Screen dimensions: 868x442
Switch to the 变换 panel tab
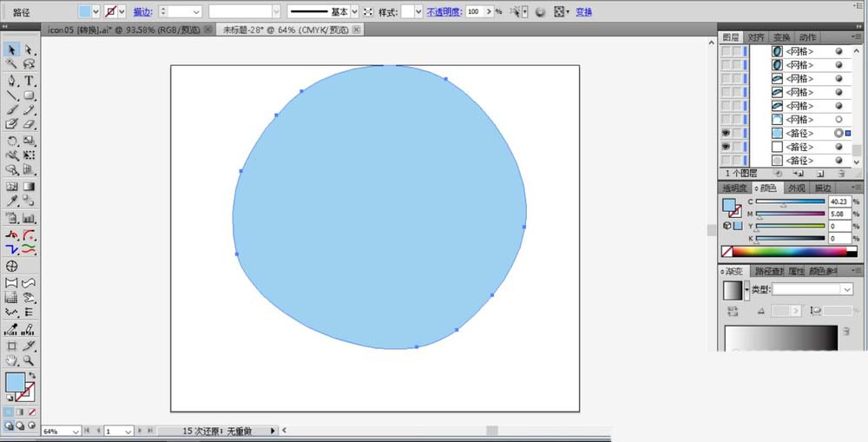782,37
